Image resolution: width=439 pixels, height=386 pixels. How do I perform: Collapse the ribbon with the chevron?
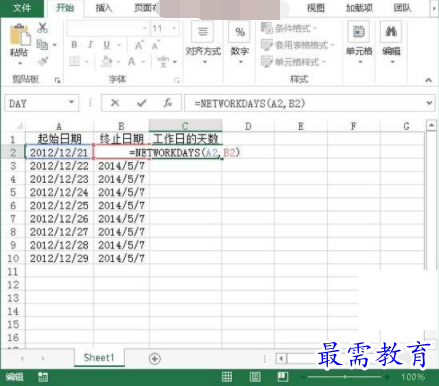429,80
